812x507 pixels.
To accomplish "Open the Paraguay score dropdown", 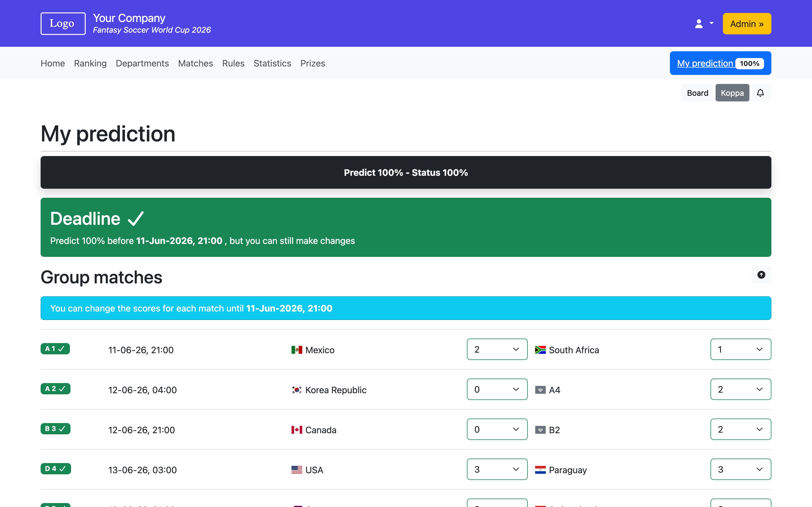I will pos(741,469).
